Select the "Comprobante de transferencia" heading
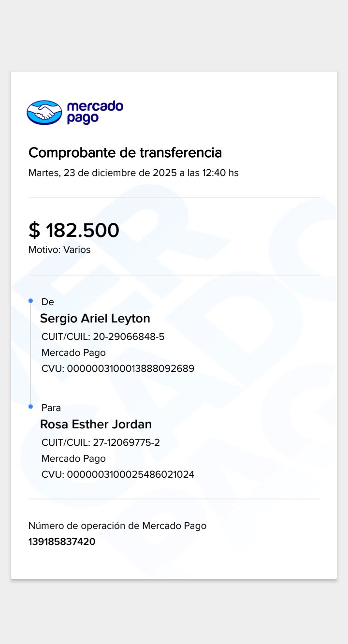 [x=125, y=153]
